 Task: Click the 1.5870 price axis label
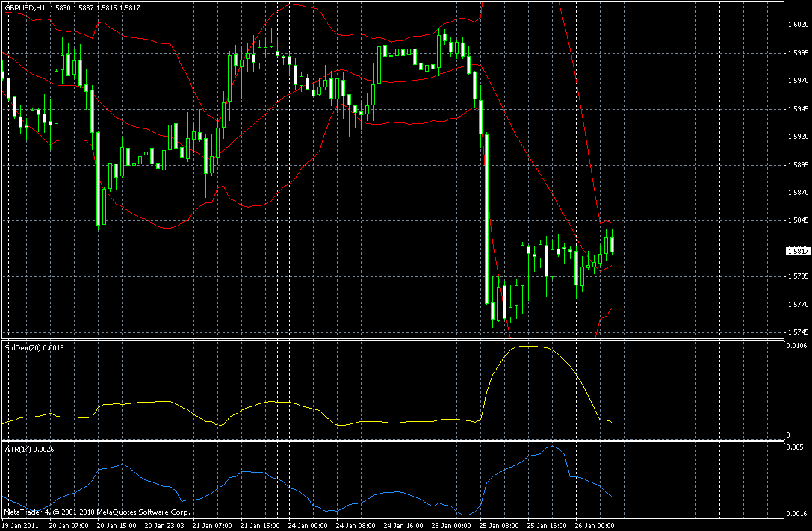798,193
